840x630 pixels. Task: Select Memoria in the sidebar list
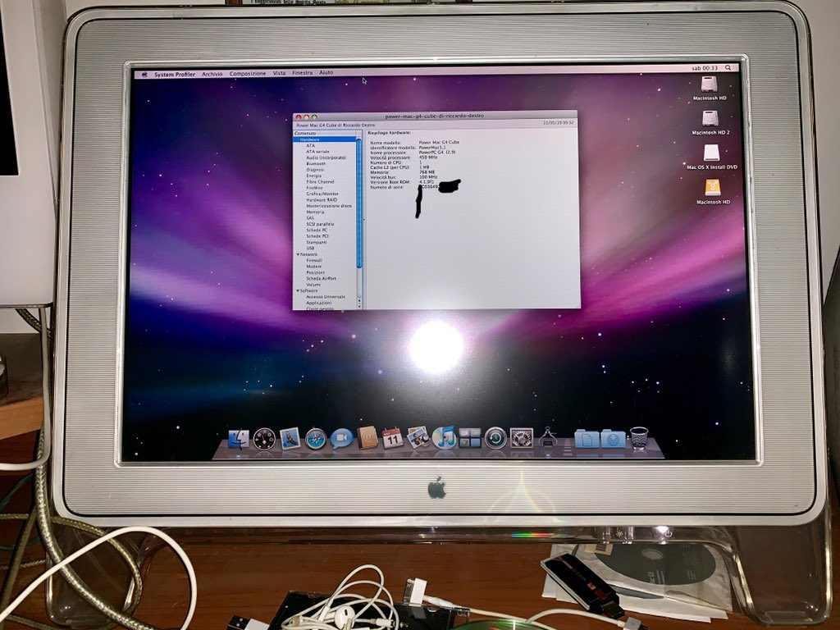click(x=316, y=212)
